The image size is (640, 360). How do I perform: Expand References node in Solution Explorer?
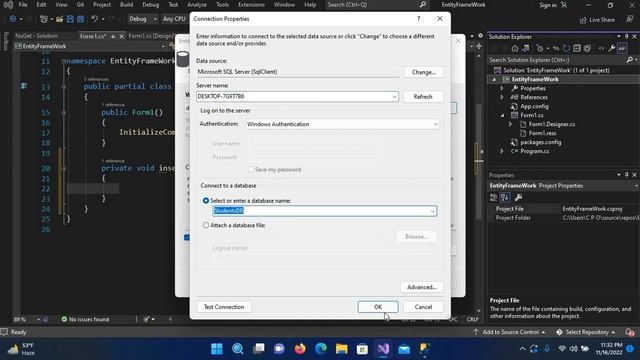(x=502, y=98)
